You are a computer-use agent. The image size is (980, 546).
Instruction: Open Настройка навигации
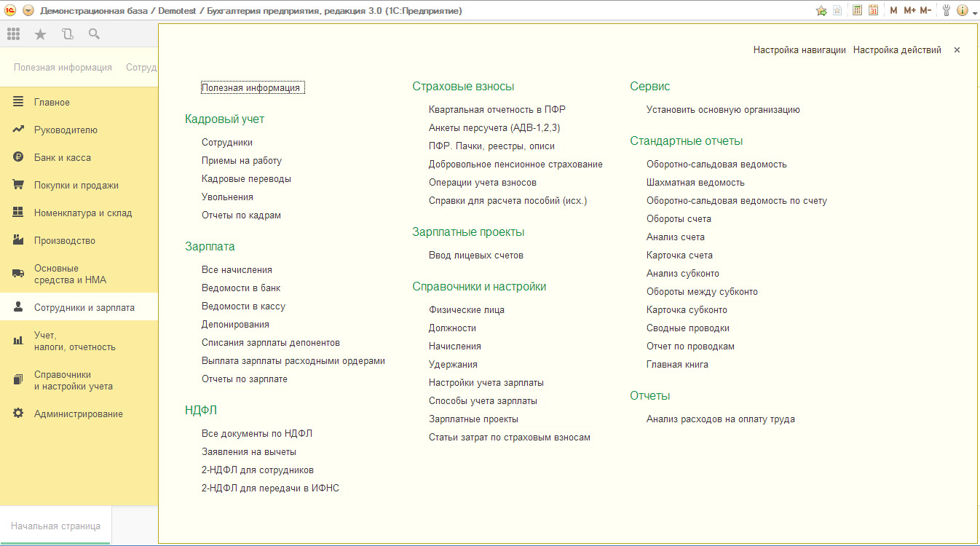[799, 50]
